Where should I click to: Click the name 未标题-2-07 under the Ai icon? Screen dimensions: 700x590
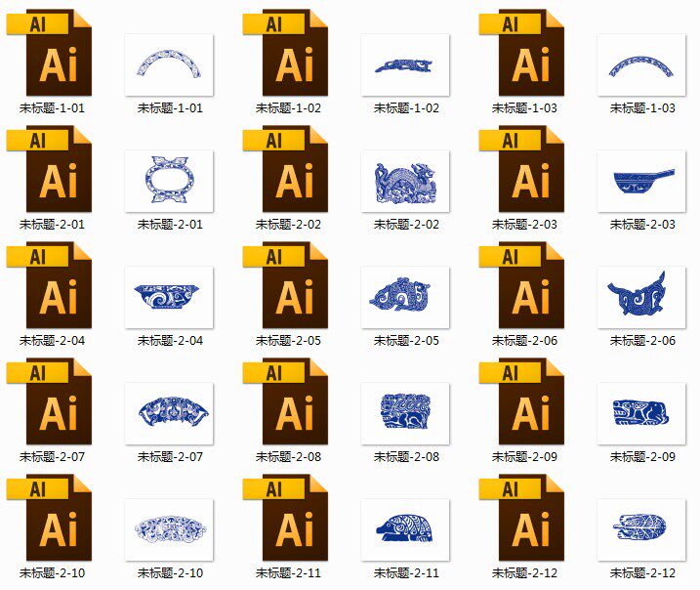[x=52, y=456]
